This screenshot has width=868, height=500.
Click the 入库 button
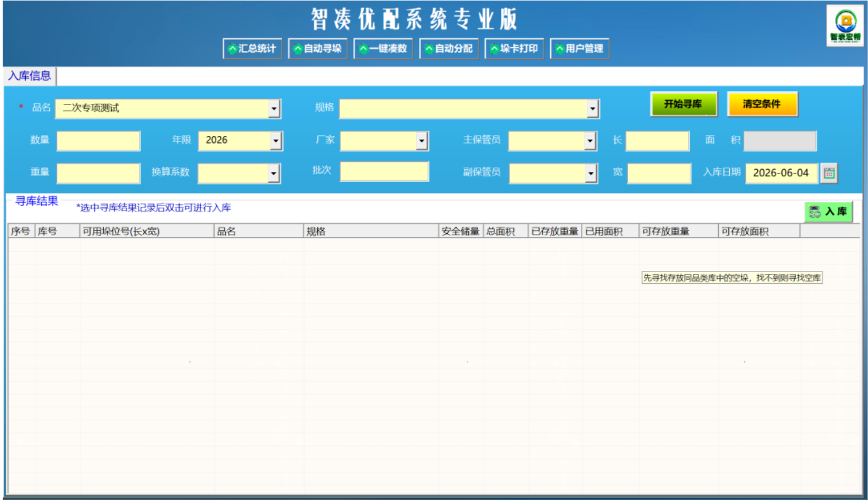tap(828, 211)
